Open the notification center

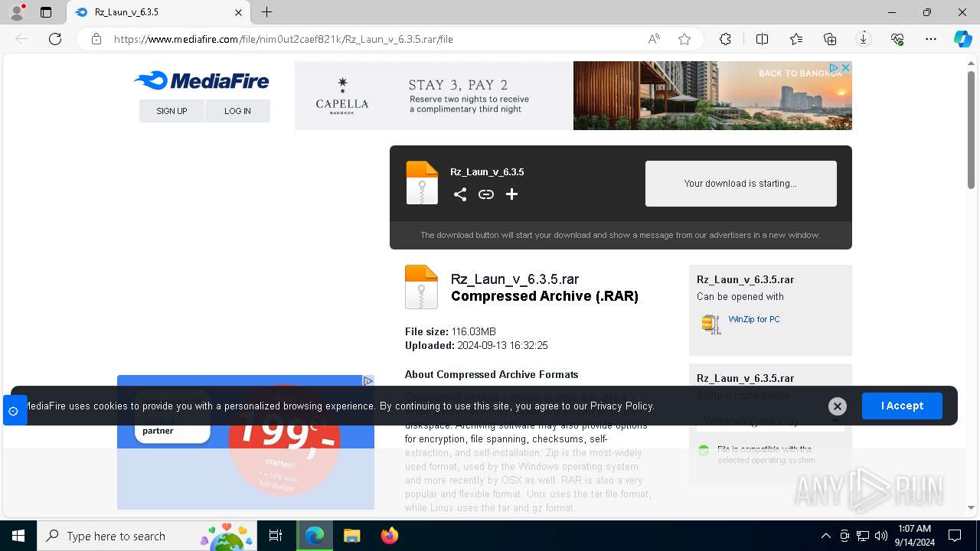coord(955,536)
